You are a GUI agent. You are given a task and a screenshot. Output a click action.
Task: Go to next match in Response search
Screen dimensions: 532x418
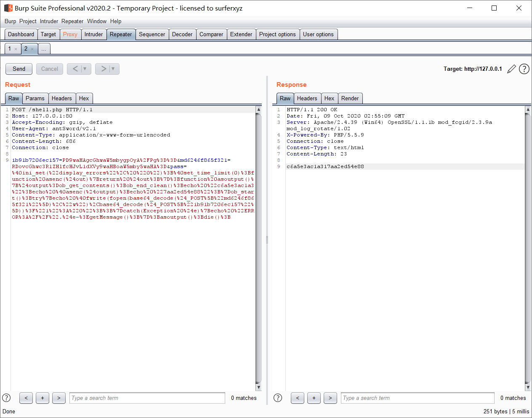pos(330,398)
